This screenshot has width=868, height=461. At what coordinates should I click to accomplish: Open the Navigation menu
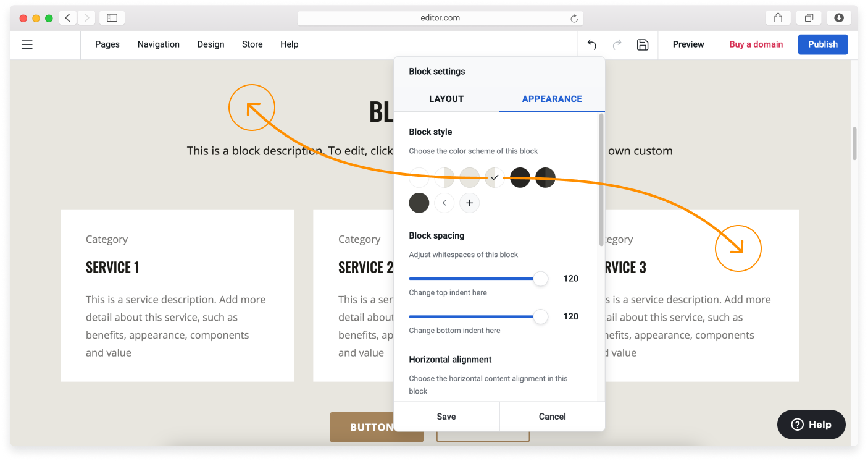click(159, 44)
